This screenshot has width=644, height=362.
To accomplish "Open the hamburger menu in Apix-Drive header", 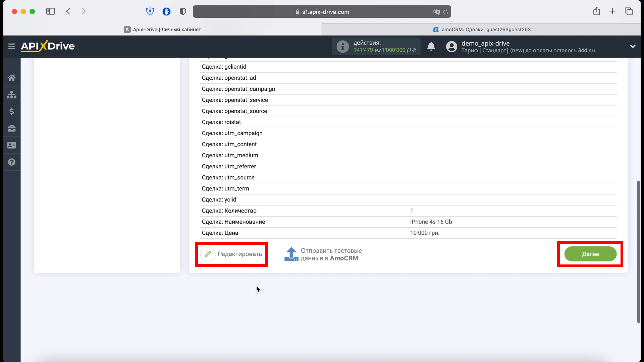I will pyautogui.click(x=12, y=46).
